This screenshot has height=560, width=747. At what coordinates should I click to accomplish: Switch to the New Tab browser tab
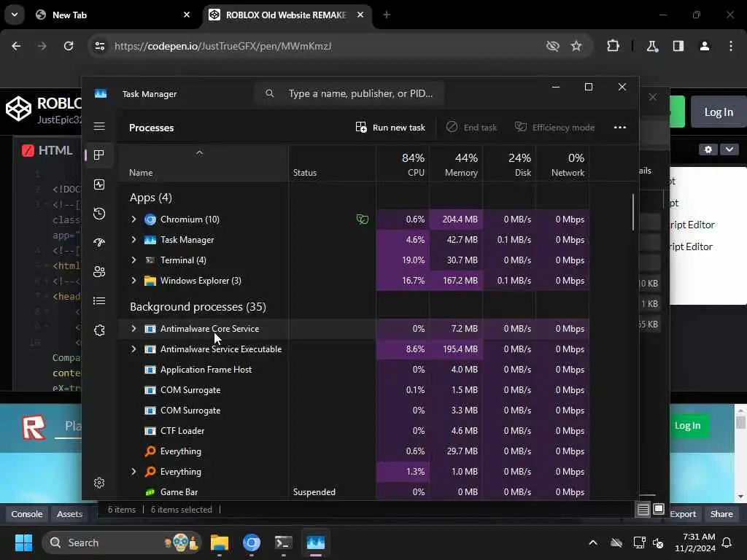(112, 15)
